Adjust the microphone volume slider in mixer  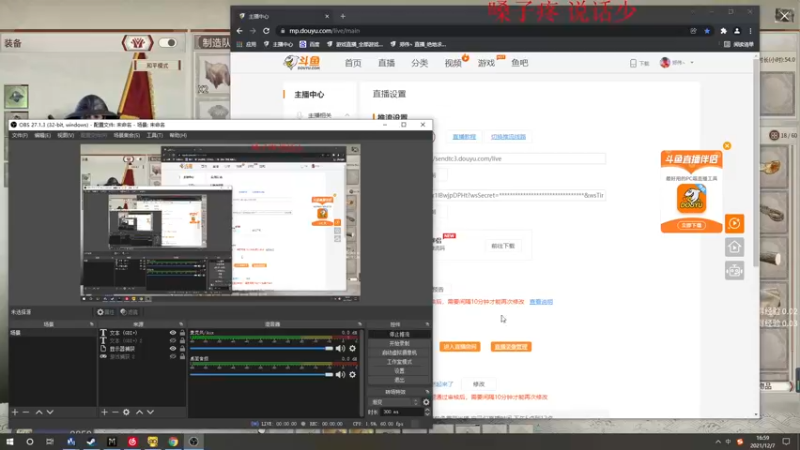coord(261,348)
